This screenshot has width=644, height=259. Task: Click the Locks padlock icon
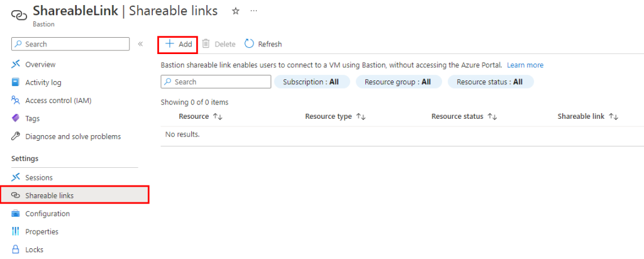(x=16, y=250)
